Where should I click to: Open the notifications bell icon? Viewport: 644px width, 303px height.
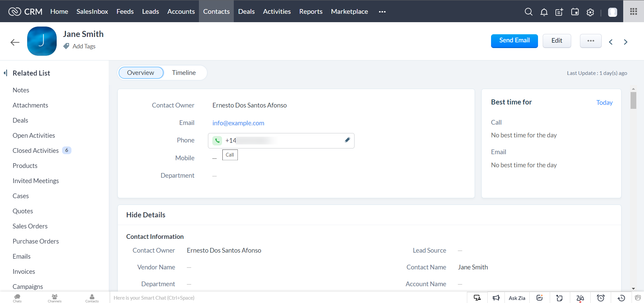(544, 12)
